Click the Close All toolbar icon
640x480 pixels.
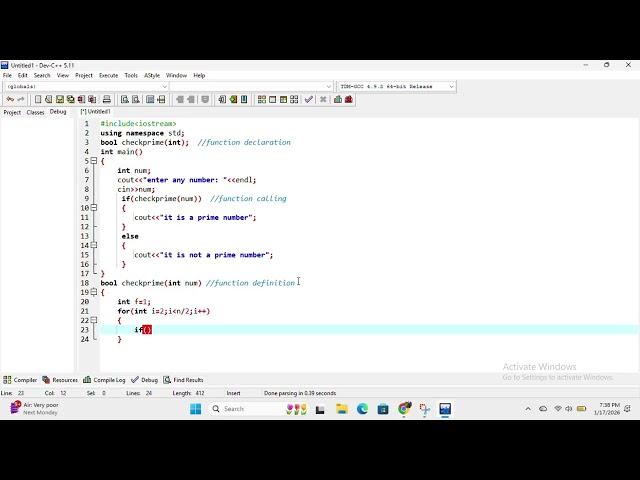coord(92,99)
